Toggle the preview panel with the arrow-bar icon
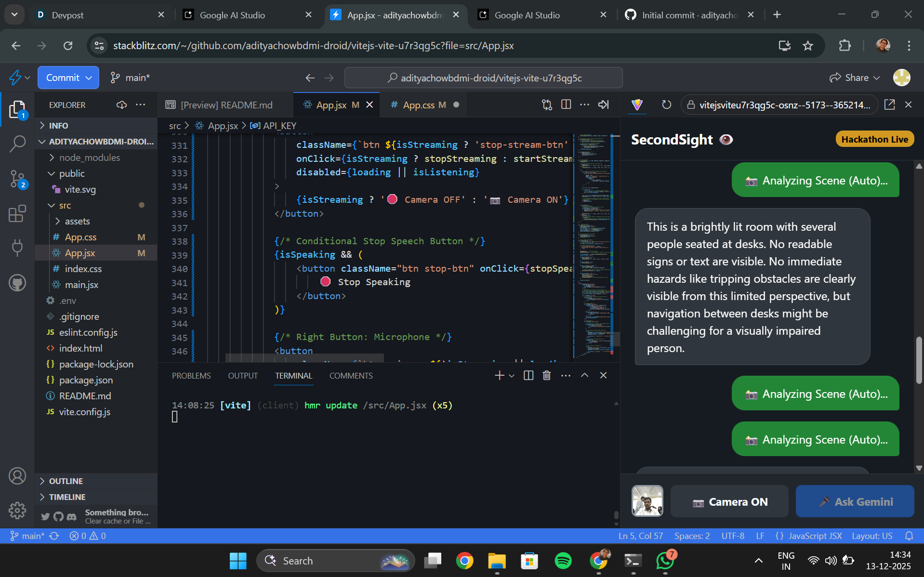 click(x=604, y=105)
